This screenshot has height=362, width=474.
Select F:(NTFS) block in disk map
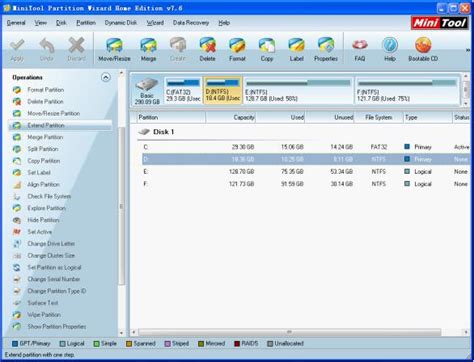(x=407, y=90)
